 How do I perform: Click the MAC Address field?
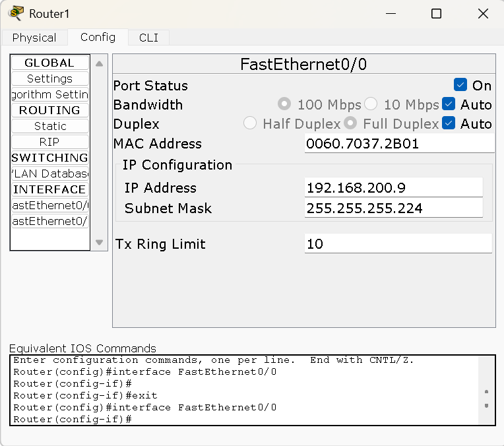[x=398, y=144]
